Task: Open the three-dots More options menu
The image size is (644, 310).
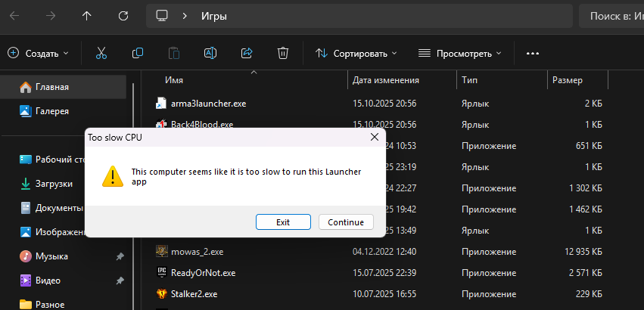Action: click(532, 54)
